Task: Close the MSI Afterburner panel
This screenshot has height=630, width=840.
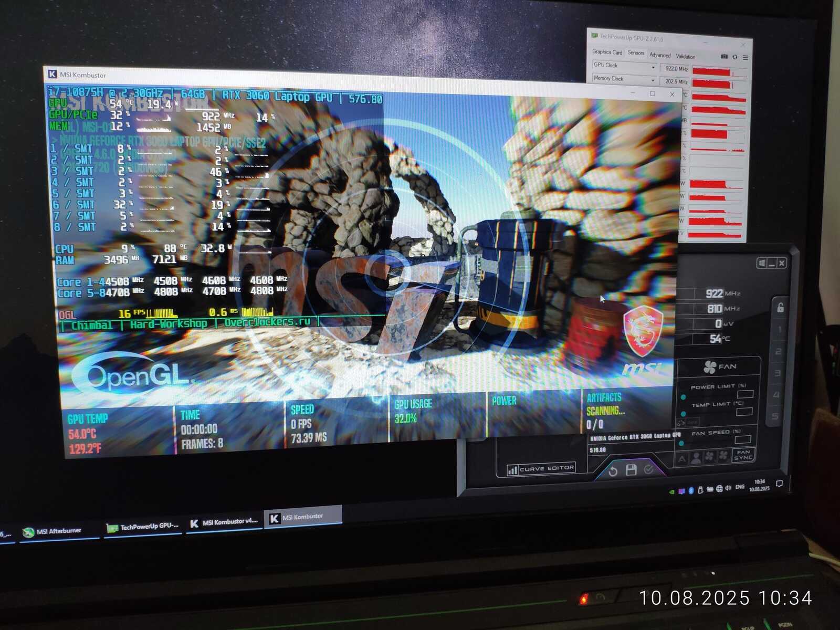Action: pyautogui.click(x=782, y=264)
